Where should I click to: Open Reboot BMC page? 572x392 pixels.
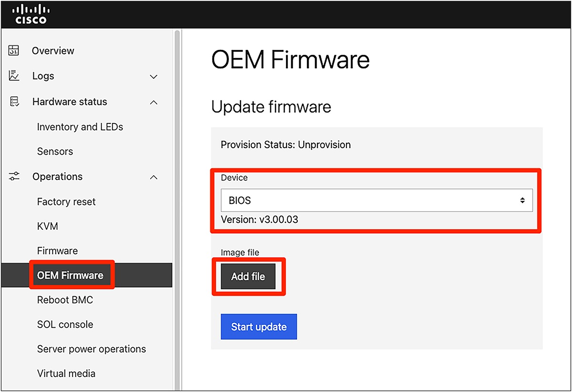pyautogui.click(x=65, y=300)
